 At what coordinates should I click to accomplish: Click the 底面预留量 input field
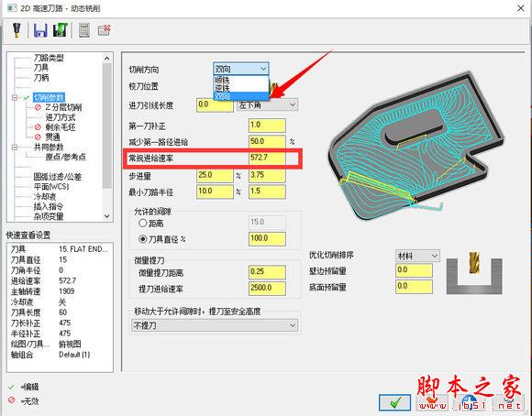tap(414, 287)
